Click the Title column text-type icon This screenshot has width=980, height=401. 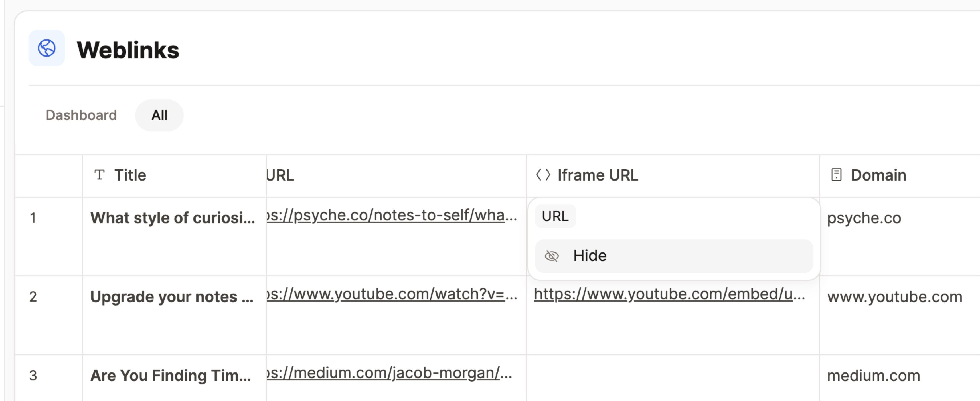click(x=99, y=175)
